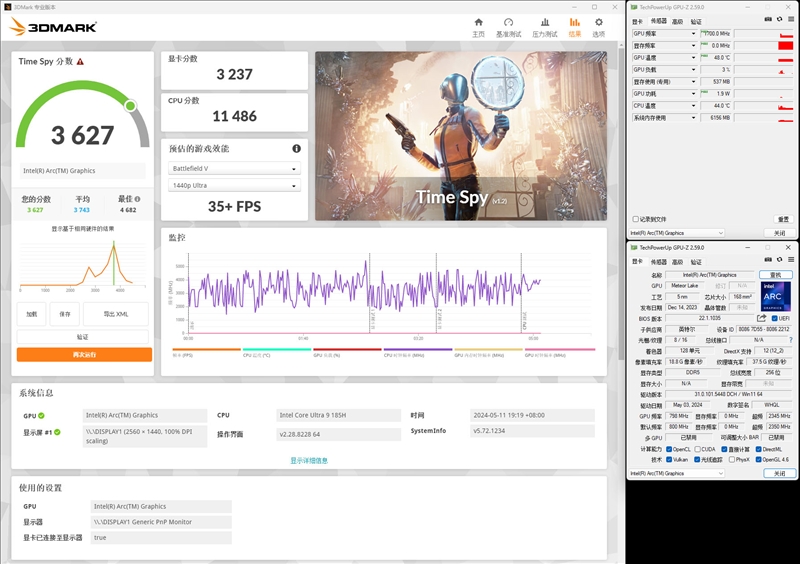This screenshot has width=800, height=564.
Task: Open the Battlefield V game dropdown
Action: point(234,168)
